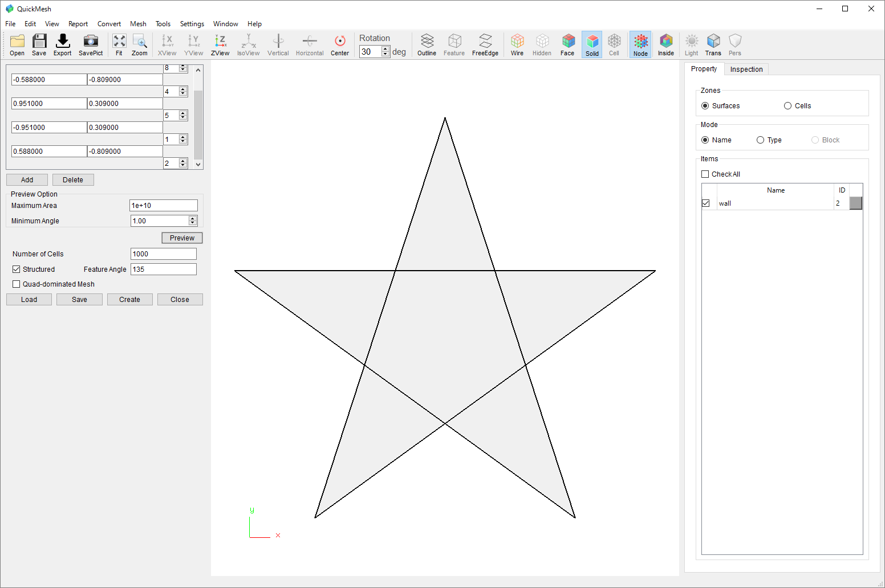Adjust the spinner showing value 5
This screenshot has height=588, width=885.
coord(183,116)
